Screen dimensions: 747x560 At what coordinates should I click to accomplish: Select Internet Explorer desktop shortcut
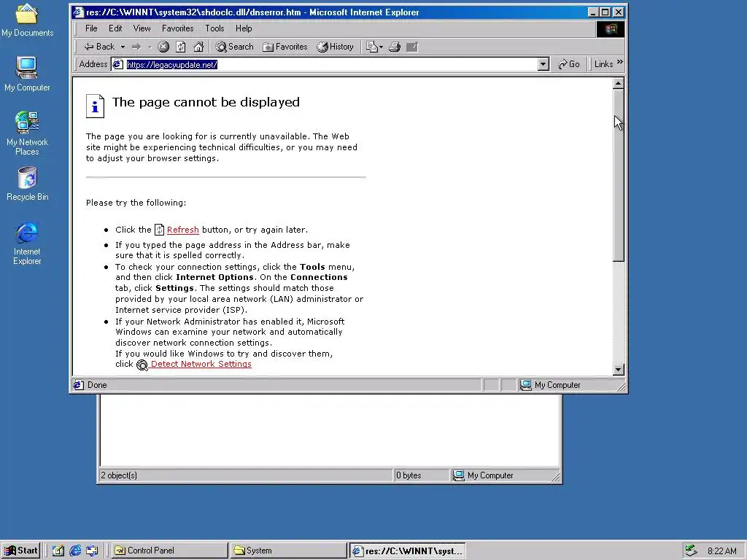tap(27, 244)
